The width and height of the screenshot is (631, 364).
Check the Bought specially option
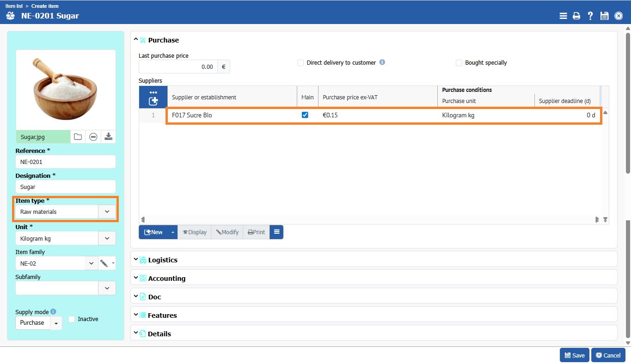(x=459, y=63)
